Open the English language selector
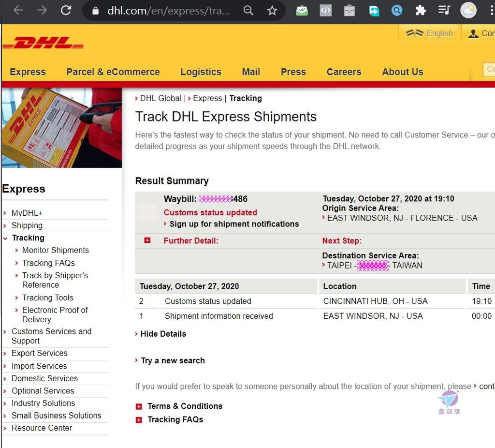This screenshot has height=448, width=495. (x=429, y=33)
